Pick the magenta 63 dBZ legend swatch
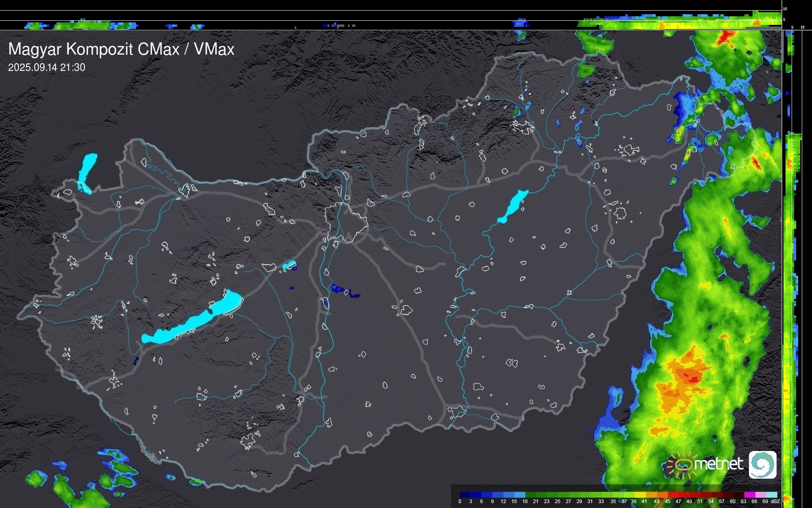The width and height of the screenshot is (812, 508). pos(749,495)
